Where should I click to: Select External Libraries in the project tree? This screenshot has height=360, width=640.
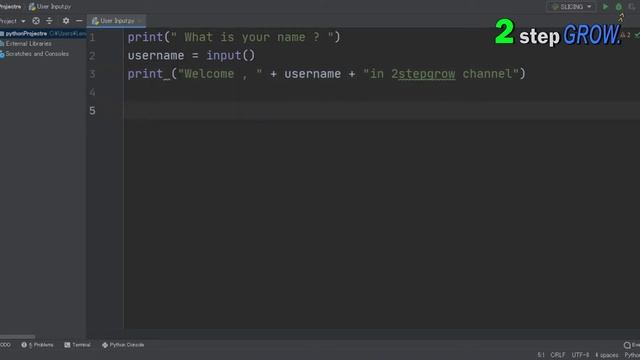click(29, 44)
